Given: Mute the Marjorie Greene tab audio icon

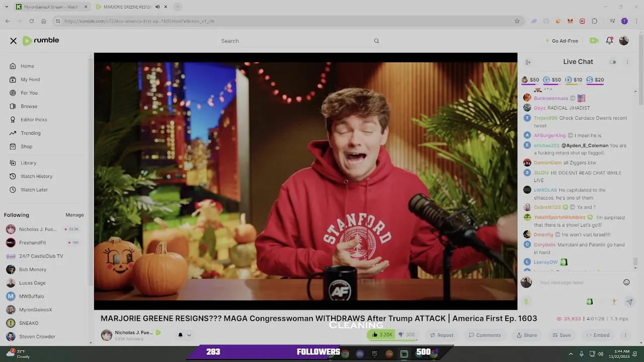Looking at the screenshot, I should pyautogui.click(x=157, y=7).
